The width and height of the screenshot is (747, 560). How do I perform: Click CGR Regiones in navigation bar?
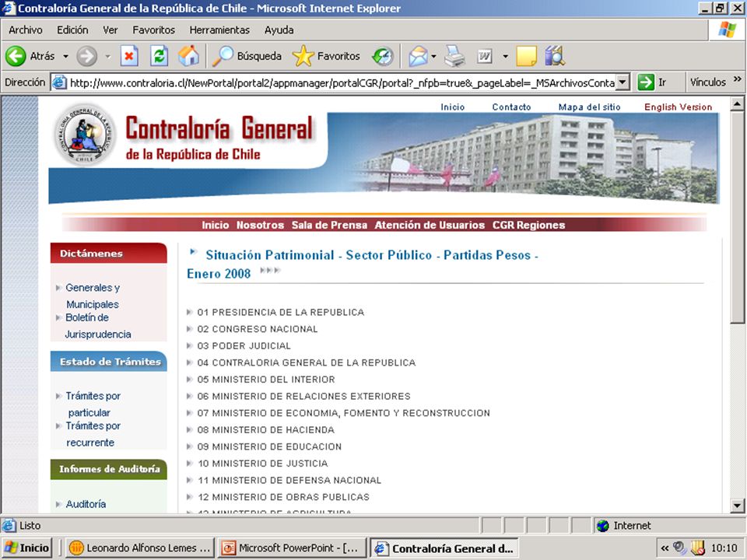point(529,226)
